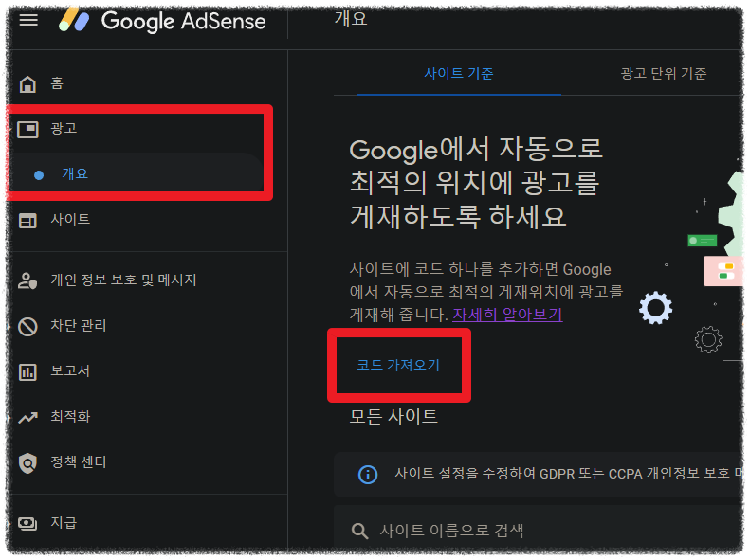
Task: Click the 지급 payments icon
Action: tap(27, 523)
